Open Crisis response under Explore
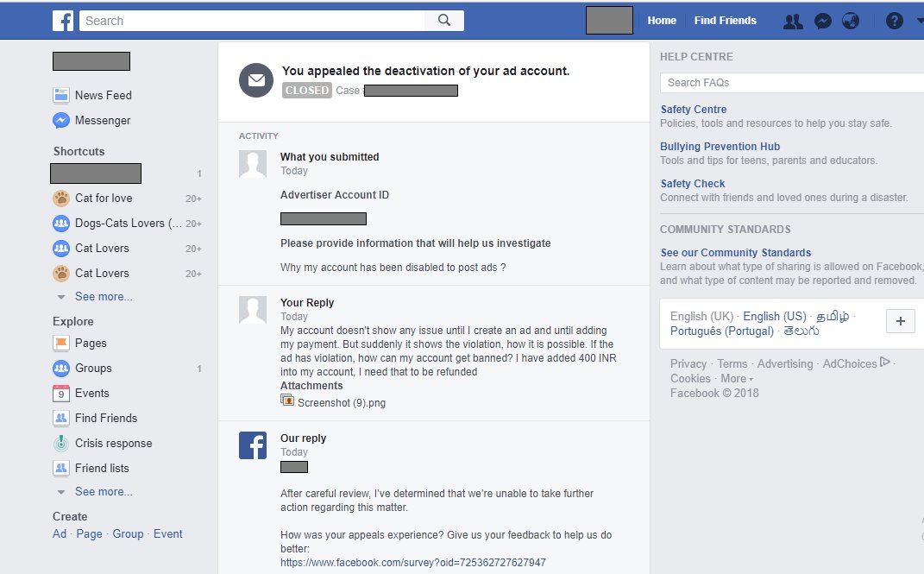The image size is (924, 574). tap(113, 443)
